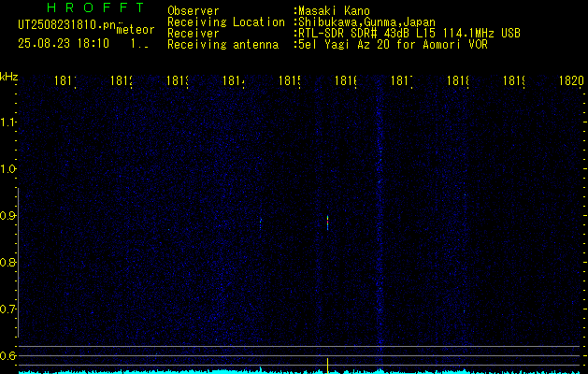
Task: Click the 1820 time axis label
Action: 571,80
